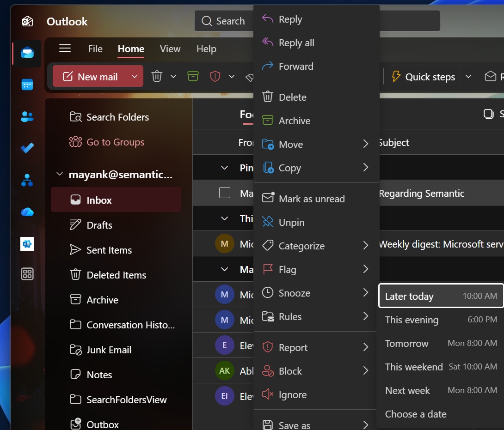Snooze until Next week

pyautogui.click(x=441, y=390)
